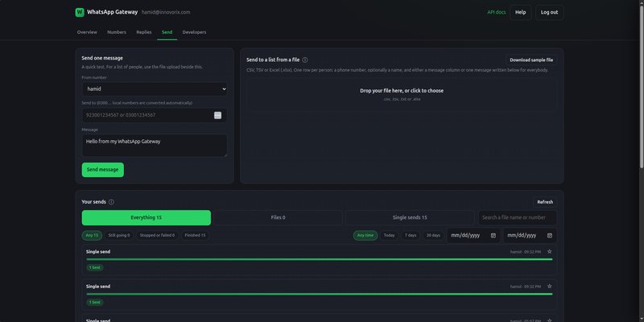Image resolution: width=644 pixels, height=322 pixels.
Task: Click the Drop your file here upload area
Action: pyautogui.click(x=402, y=95)
